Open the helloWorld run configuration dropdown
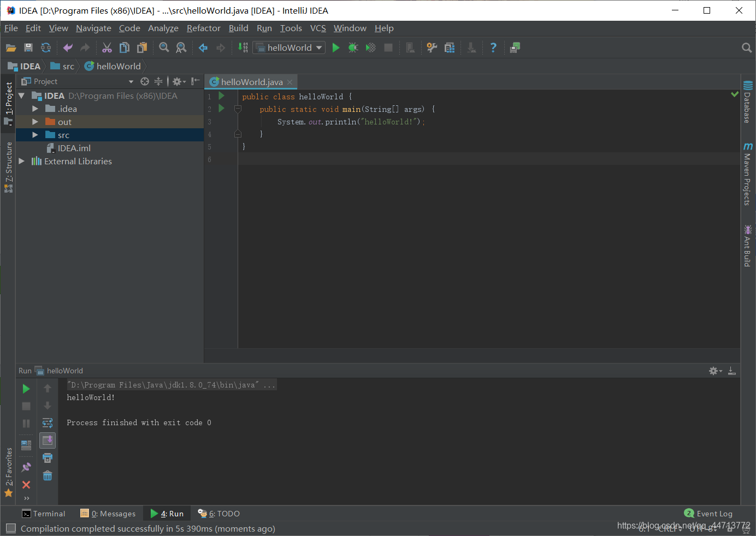This screenshot has height=536, width=756. coord(289,48)
